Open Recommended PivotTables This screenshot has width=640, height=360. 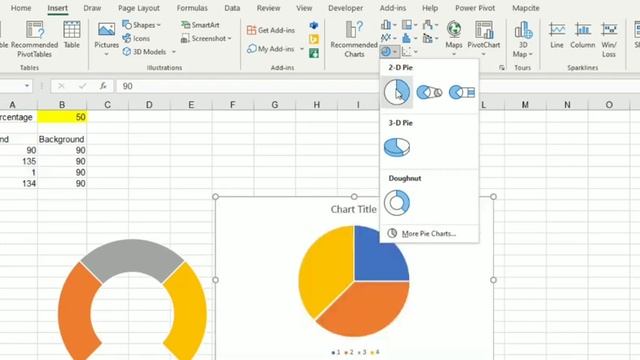(x=34, y=39)
